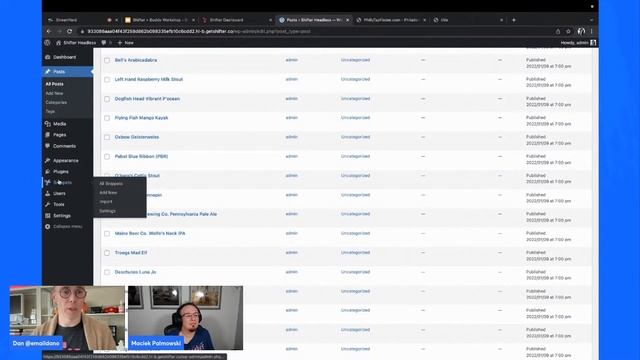Image resolution: width=640 pixels, height=360 pixels.
Task: Select the Dogfish Head Vibrant P'ocean checkbox
Action: point(107,99)
